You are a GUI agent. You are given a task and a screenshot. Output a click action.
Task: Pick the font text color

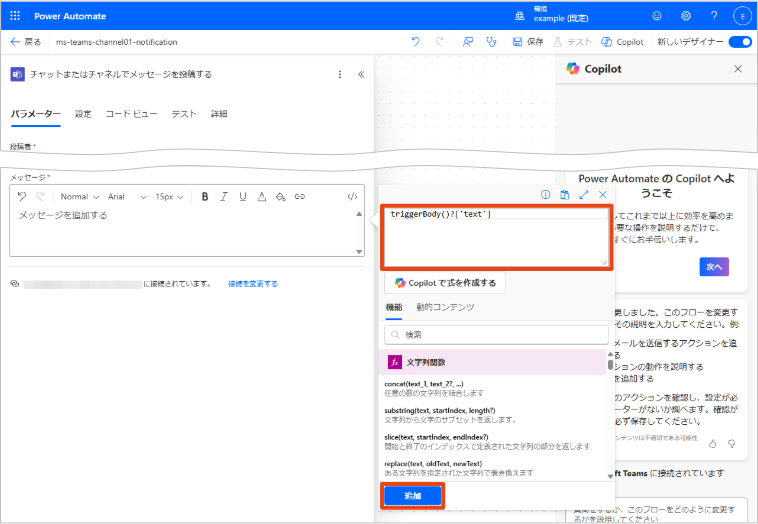262,197
